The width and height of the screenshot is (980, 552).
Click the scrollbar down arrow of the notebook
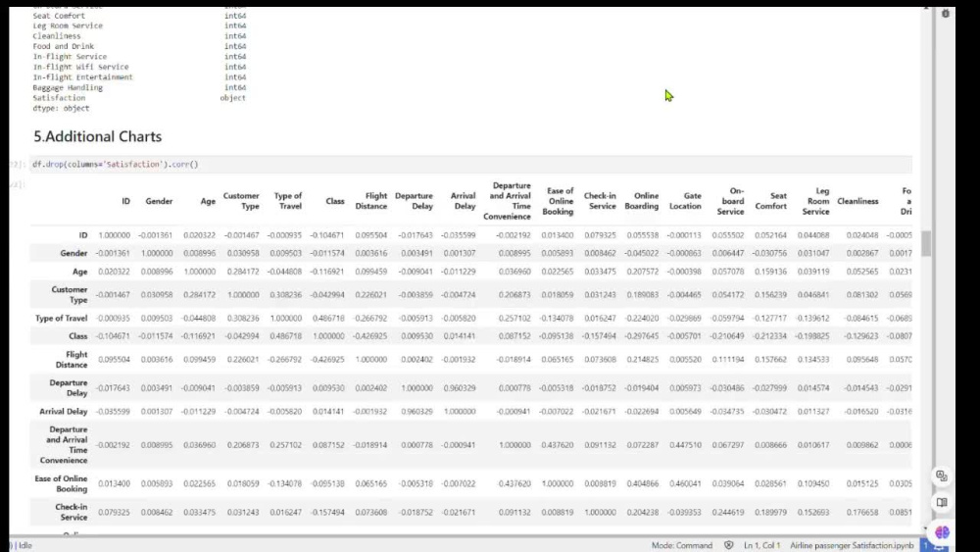[x=926, y=528]
